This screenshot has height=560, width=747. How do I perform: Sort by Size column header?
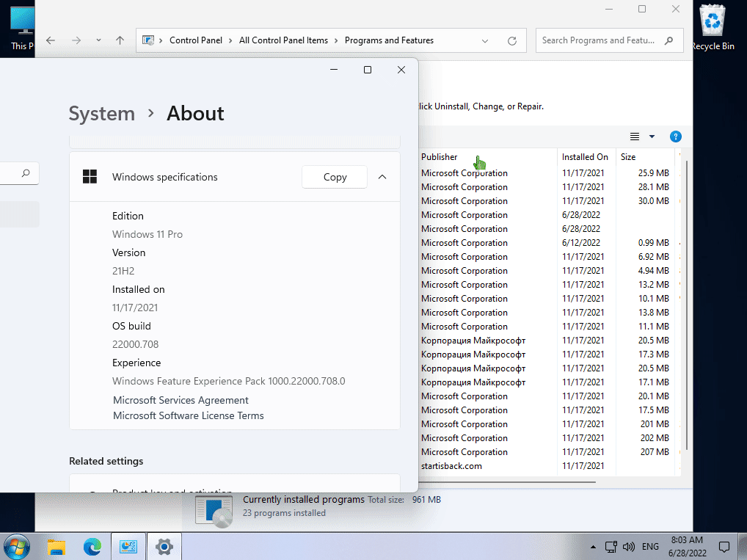click(645, 157)
